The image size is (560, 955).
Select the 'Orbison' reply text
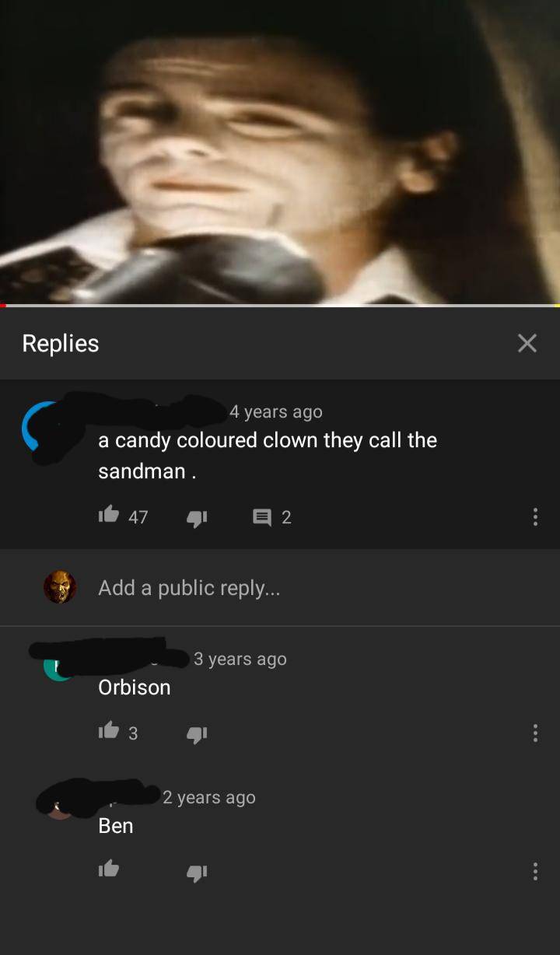click(135, 687)
